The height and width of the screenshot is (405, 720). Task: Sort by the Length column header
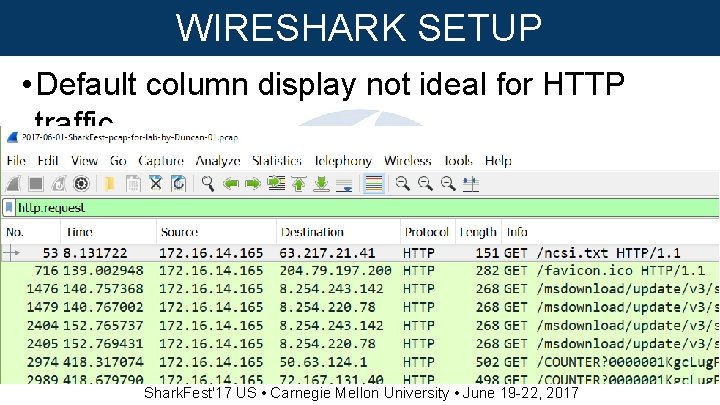click(478, 232)
